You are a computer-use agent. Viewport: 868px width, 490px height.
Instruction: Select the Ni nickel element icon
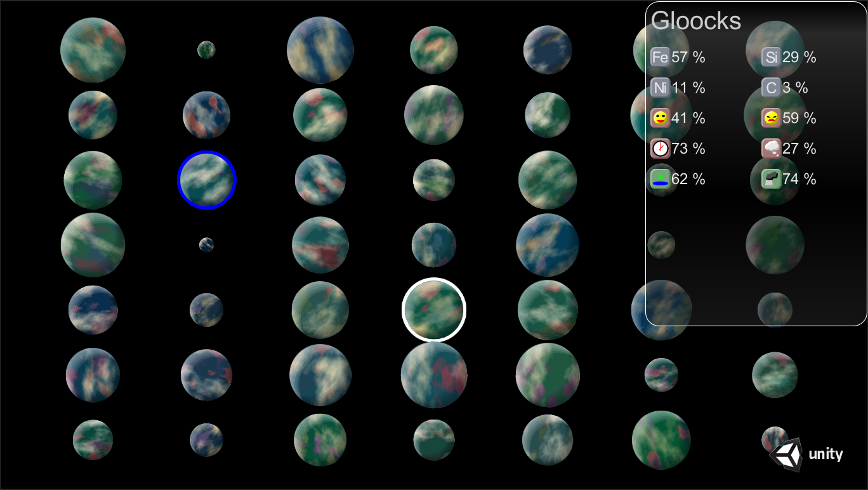coord(660,88)
